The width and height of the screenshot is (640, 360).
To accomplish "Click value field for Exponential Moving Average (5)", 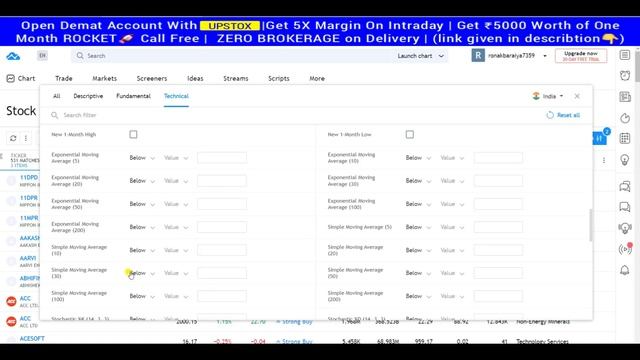I will pyautogui.click(x=222, y=158).
